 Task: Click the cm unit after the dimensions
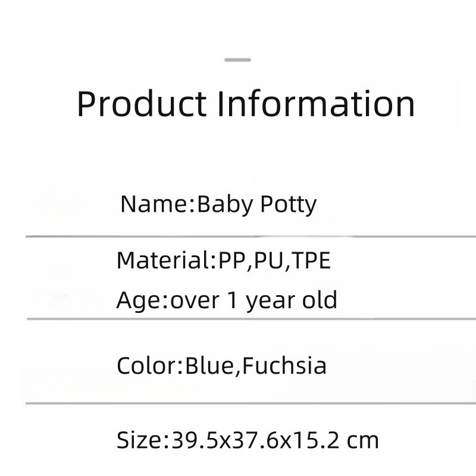click(x=363, y=441)
